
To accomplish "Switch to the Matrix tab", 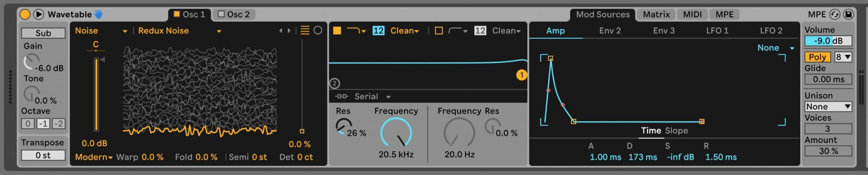I will pyautogui.click(x=656, y=14).
